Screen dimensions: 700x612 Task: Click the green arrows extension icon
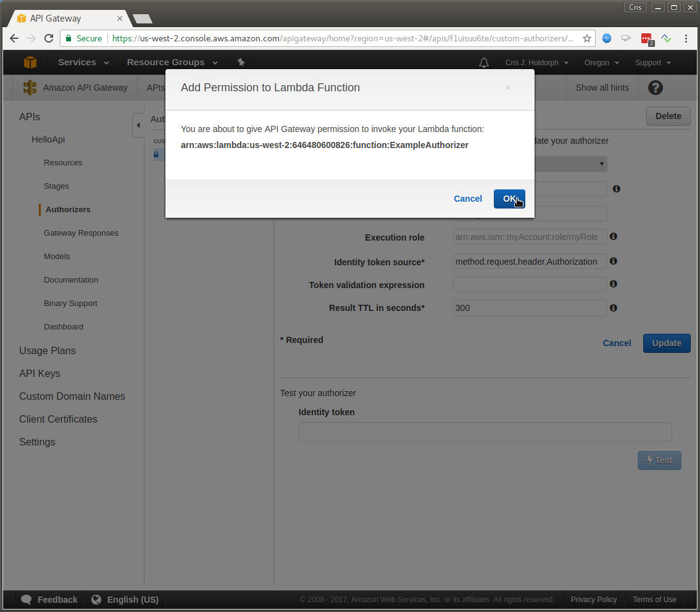666,38
